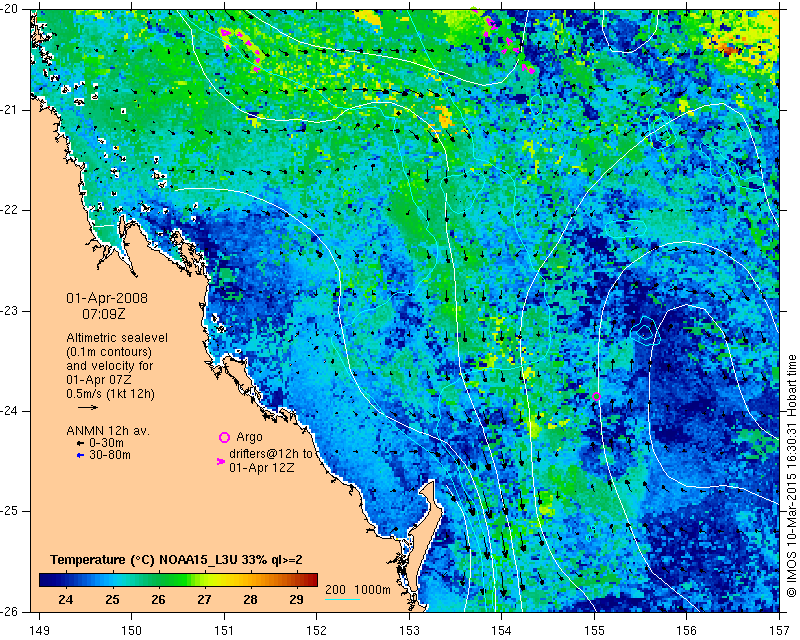
Task: Click the longitude axis label '152'
Action: [x=317, y=631]
